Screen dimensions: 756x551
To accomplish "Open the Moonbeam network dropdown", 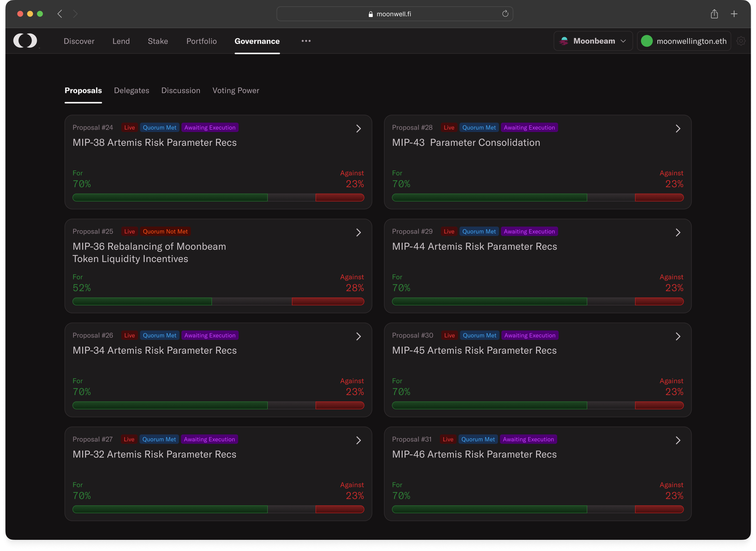I will [593, 41].
